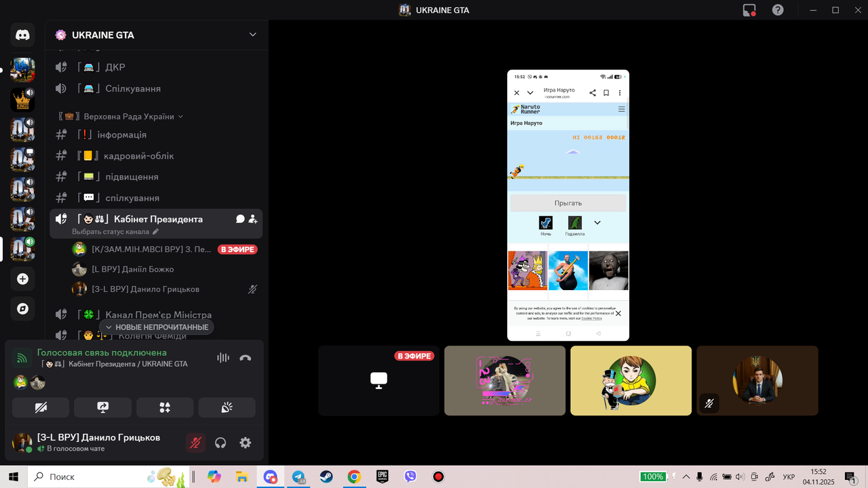Switch УКР keyboard language
This screenshot has width=868, height=488.
click(789, 477)
